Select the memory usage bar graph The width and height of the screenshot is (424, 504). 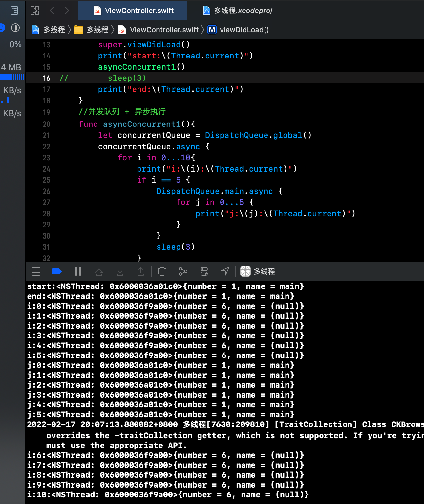pos(12,77)
